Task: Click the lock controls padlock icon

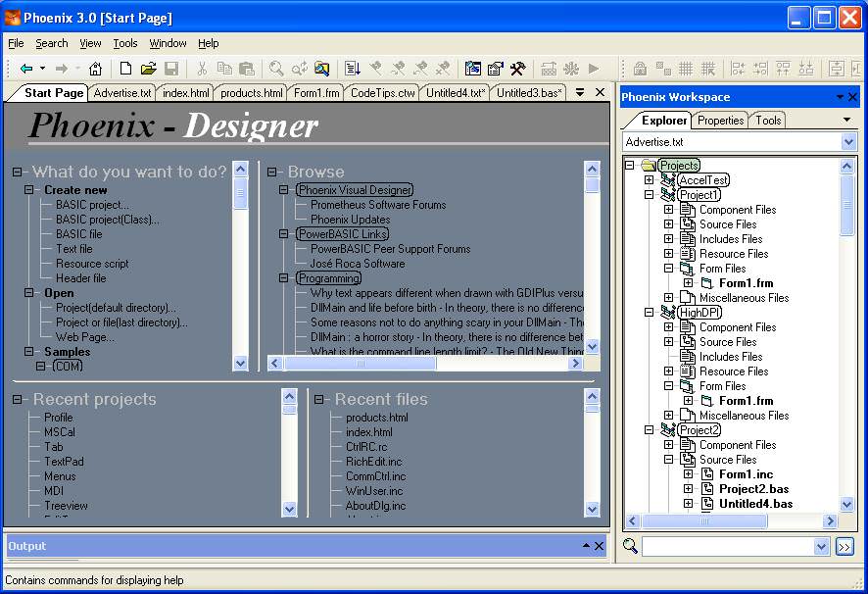Action: pyautogui.click(x=640, y=69)
